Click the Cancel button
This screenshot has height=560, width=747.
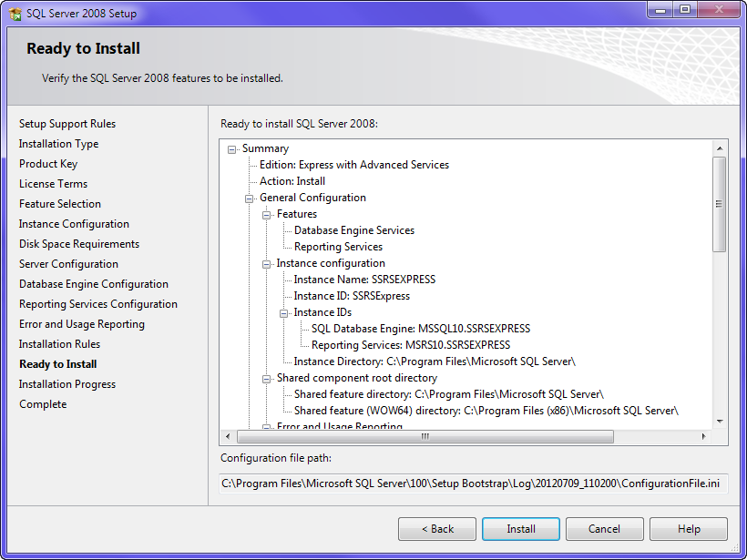[605, 529]
